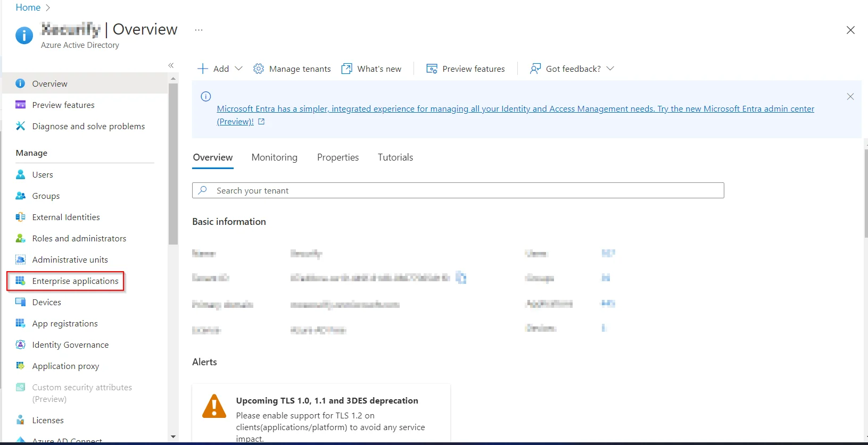
Task: Click the Custom security attributes icon
Action: pyautogui.click(x=20, y=387)
